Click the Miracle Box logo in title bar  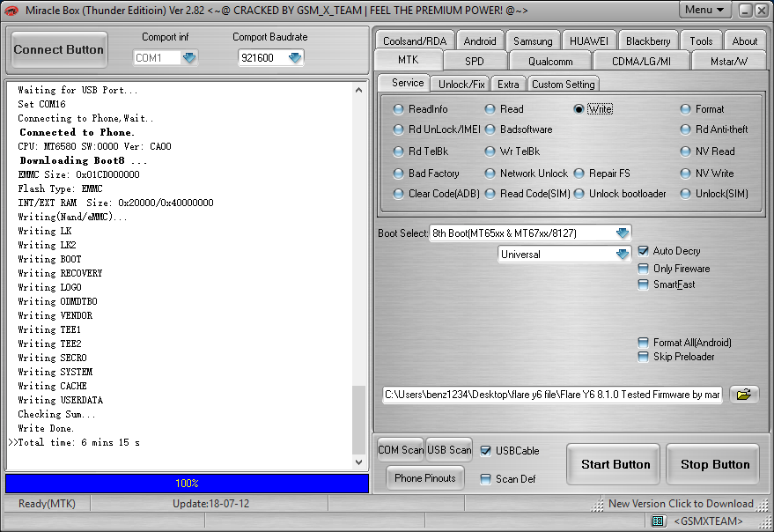pyautogui.click(x=11, y=11)
